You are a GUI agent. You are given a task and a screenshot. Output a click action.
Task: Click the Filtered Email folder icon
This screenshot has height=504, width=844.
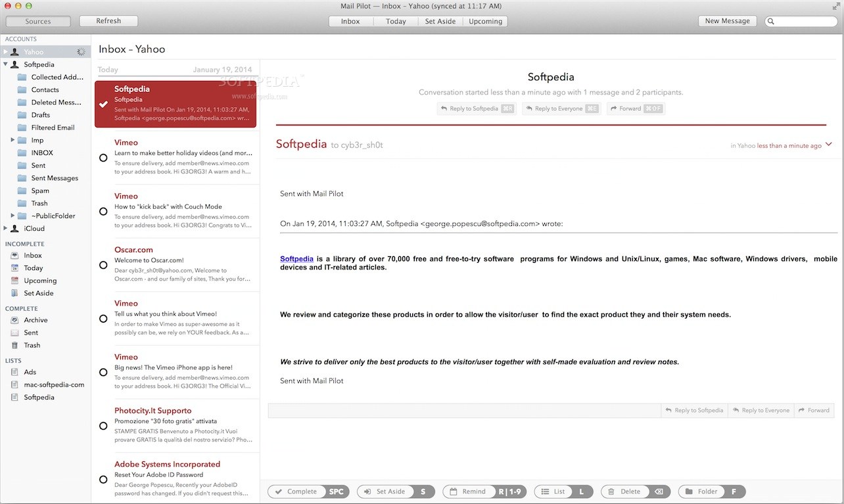click(22, 127)
